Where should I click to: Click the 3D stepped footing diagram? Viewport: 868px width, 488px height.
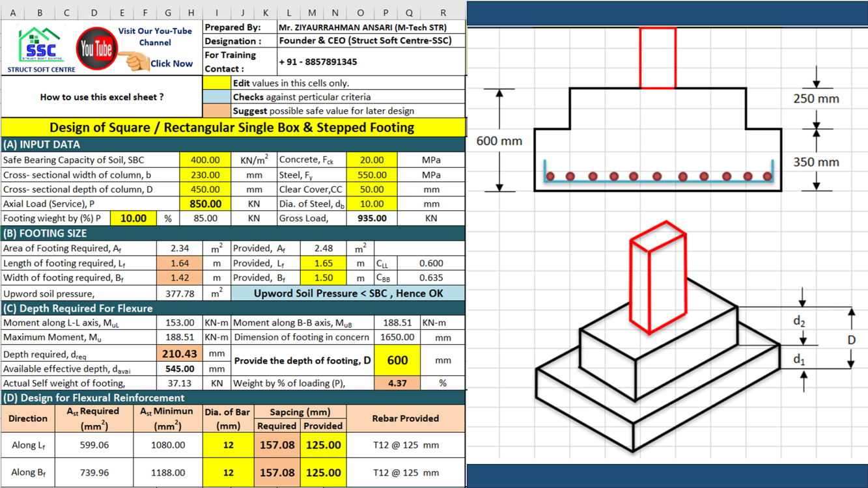coord(658,338)
